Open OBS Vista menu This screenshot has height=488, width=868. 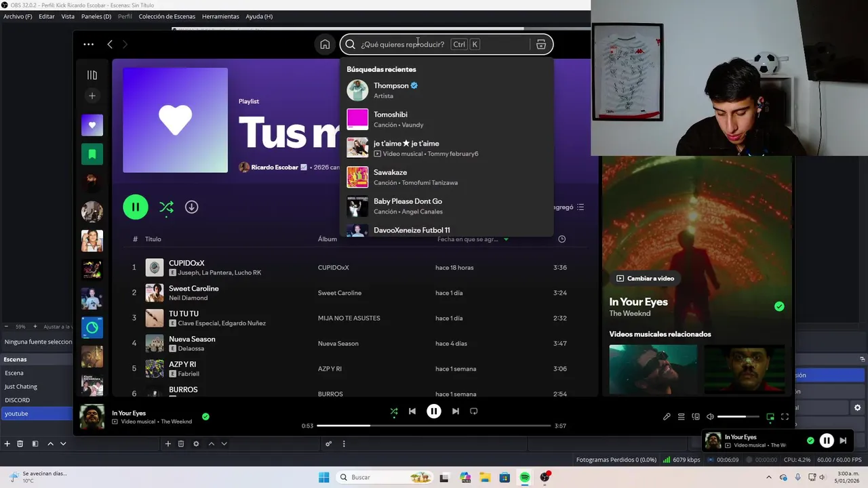[x=68, y=16]
